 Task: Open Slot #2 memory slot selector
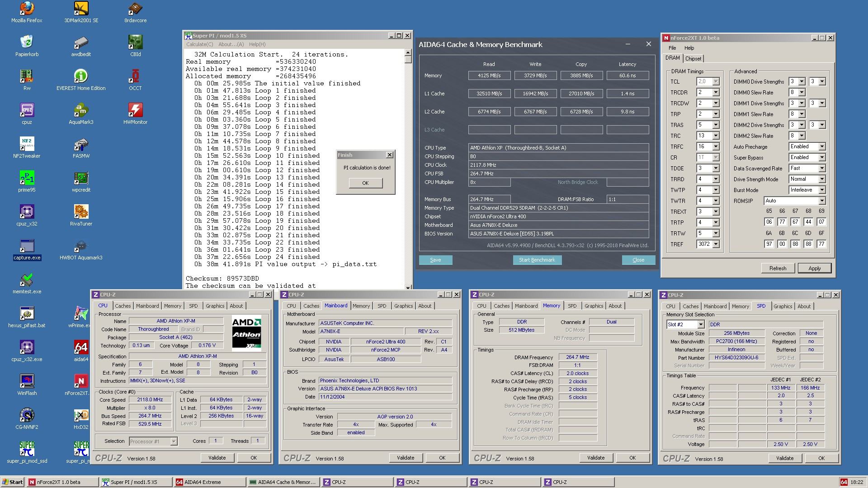pos(685,324)
